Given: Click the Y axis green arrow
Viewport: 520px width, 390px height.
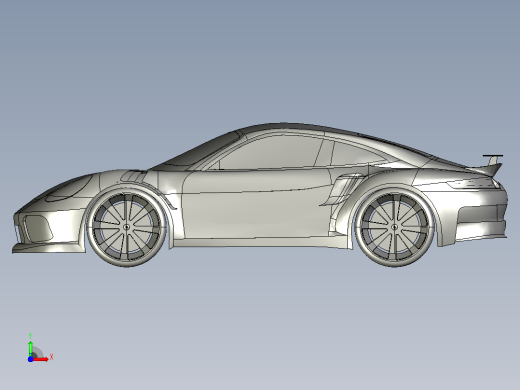Looking at the screenshot, I should (x=30, y=349).
